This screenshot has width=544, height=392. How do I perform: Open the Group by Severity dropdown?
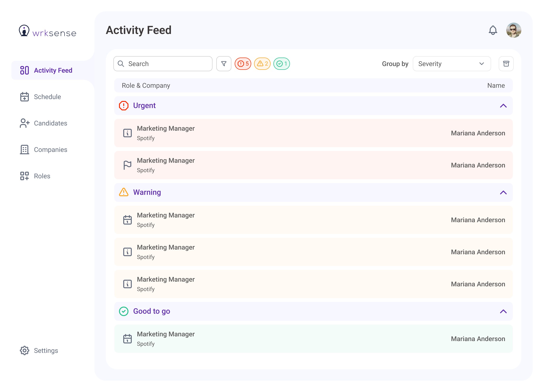tap(451, 64)
